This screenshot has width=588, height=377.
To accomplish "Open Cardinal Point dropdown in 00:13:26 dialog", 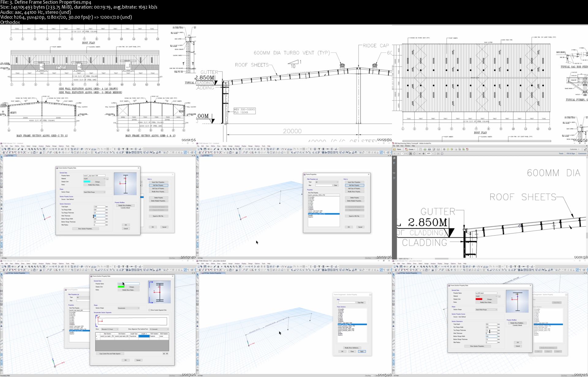I will click(159, 329).
